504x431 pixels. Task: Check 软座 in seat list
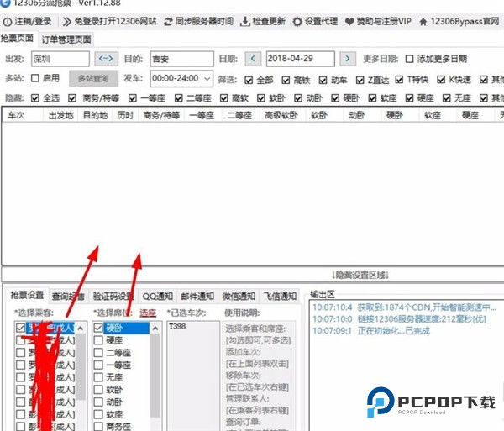coord(98,414)
